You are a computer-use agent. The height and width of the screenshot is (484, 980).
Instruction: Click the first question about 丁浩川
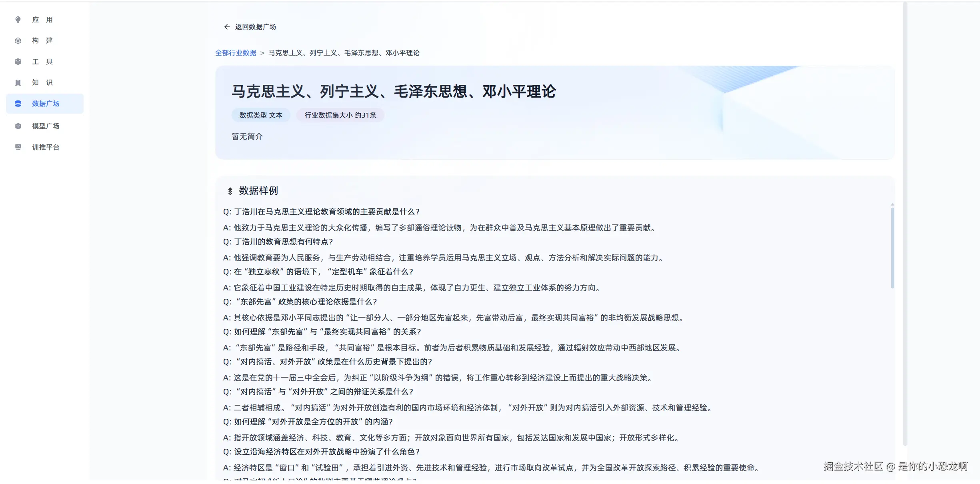321,212
